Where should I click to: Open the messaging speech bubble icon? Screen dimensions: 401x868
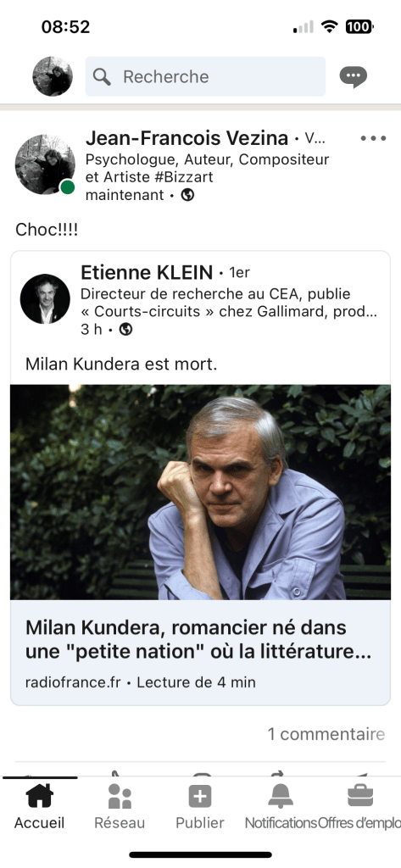click(353, 77)
